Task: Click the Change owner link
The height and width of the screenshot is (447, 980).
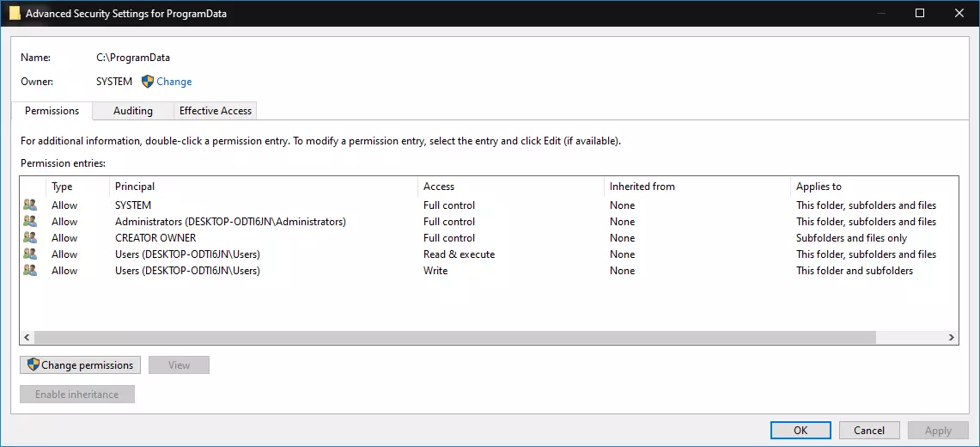Action: tap(173, 82)
